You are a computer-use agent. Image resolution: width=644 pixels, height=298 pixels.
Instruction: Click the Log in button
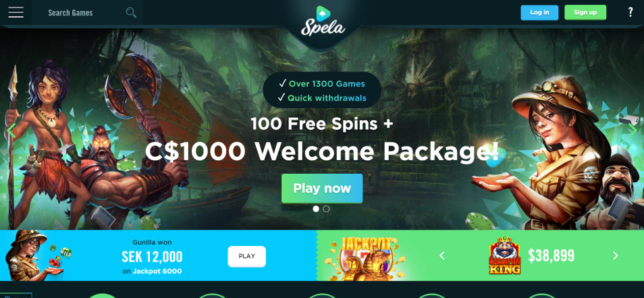tap(539, 12)
